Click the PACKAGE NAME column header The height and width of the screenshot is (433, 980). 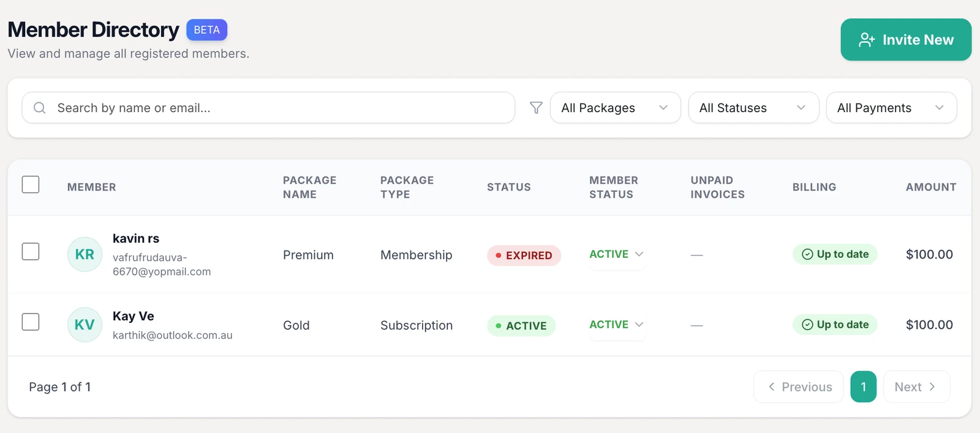(x=310, y=187)
